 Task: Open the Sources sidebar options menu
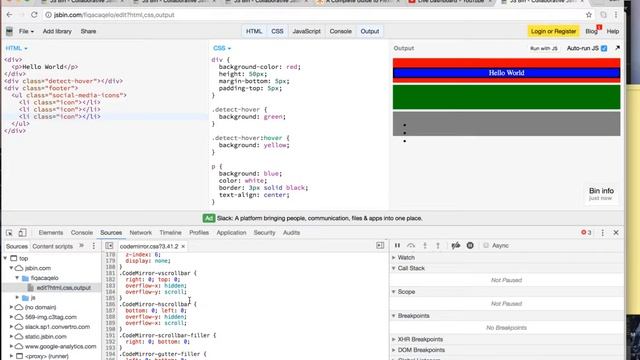click(93, 246)
